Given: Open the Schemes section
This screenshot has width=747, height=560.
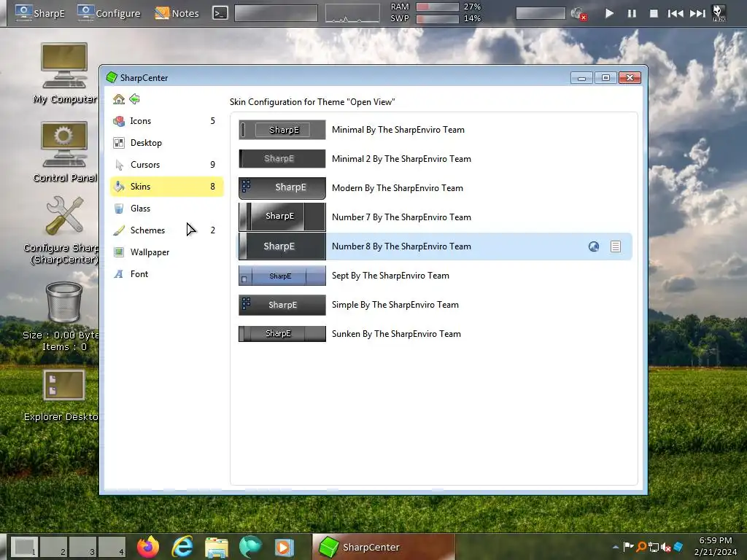Looking at the screenshot, I should (166, 230).
